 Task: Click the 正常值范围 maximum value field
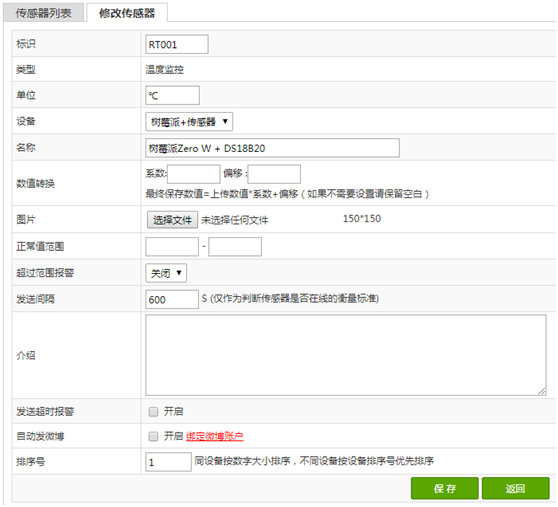pyautogui.click(x=235, y=247)
